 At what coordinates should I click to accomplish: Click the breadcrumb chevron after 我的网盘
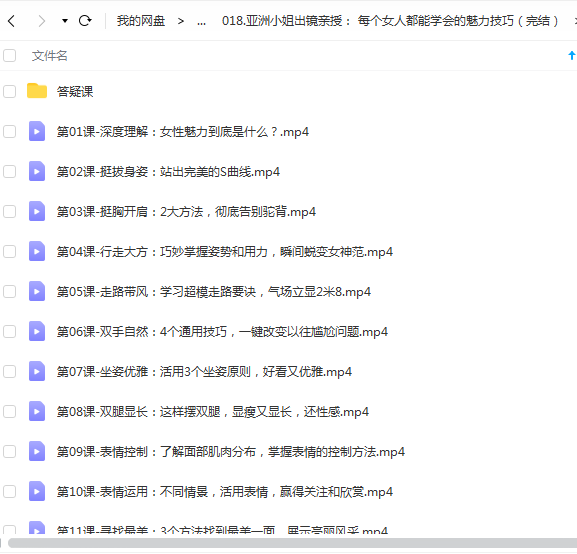coord(180,21)
